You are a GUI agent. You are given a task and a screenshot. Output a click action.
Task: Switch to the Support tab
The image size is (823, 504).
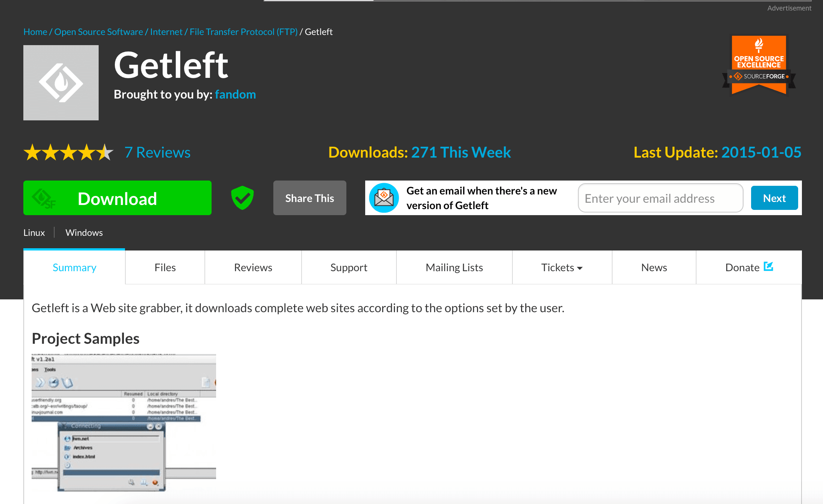[x=349, y=267]
